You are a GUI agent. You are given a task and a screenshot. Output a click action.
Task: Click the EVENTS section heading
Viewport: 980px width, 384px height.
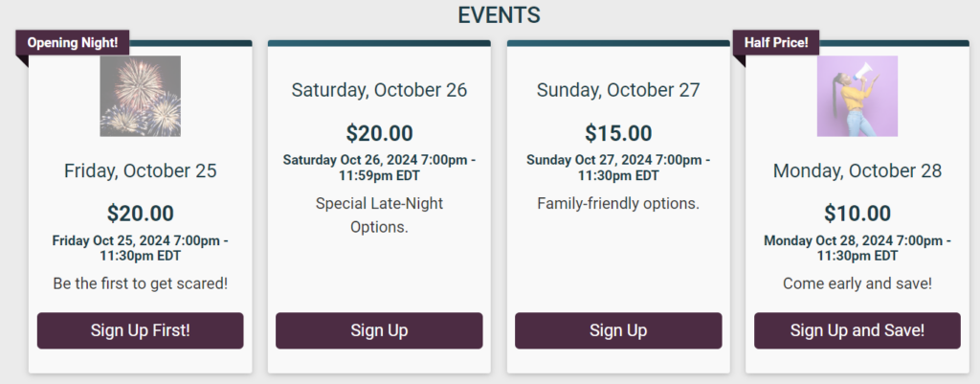tap(499, 15)
